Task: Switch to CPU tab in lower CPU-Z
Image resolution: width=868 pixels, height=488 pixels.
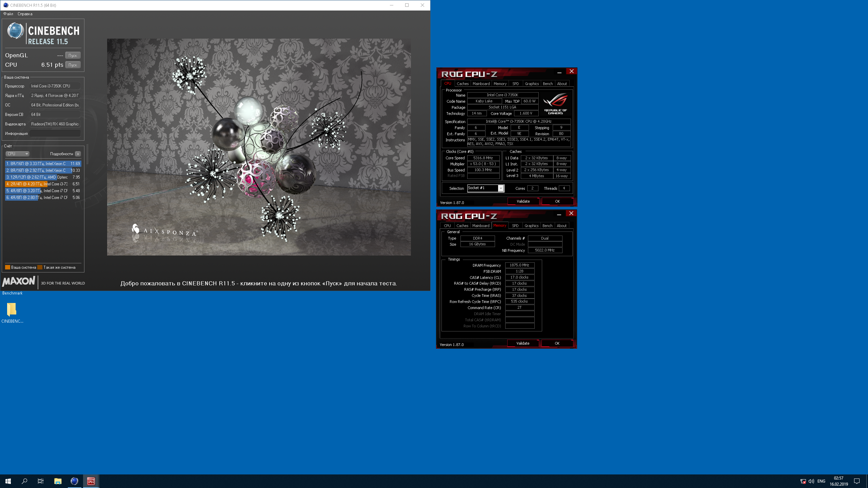Action: (x=447, y=226)
